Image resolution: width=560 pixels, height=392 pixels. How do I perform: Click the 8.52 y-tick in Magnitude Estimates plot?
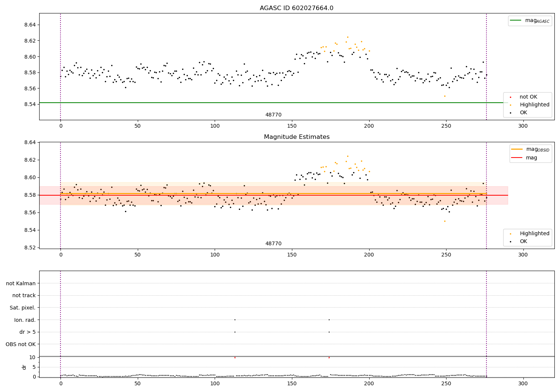pyautogui.click(x=30, y=248)
